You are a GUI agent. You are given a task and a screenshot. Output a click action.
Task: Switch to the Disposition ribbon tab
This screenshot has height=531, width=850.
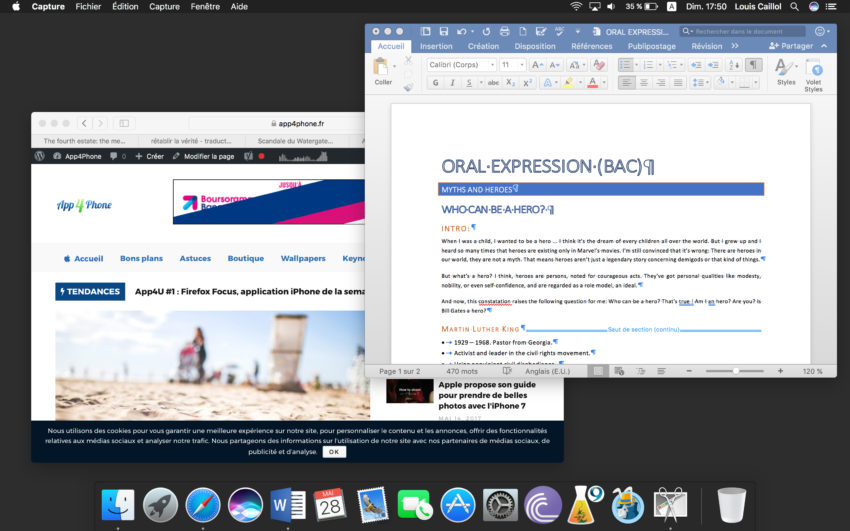point(535,47)
